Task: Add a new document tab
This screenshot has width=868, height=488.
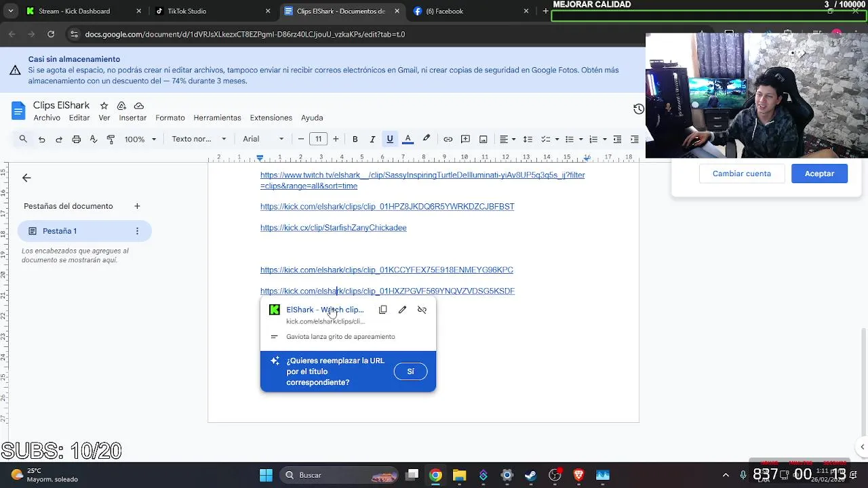Action: [137, 206]
